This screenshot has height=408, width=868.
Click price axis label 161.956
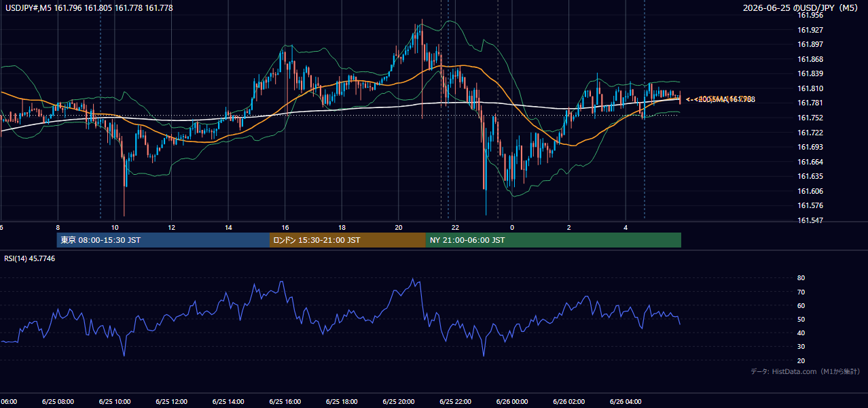pyautogui.click(x=810, y=15)
